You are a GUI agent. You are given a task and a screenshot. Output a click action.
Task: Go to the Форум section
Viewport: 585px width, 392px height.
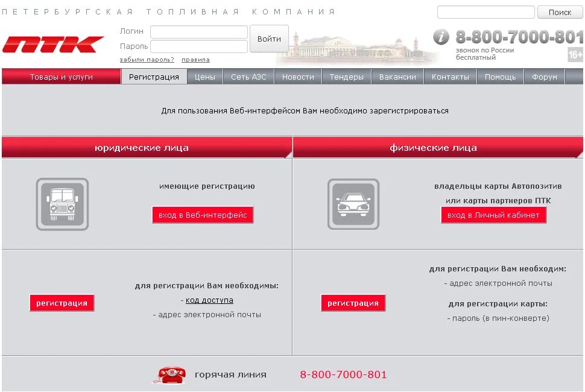pyautogui.click(x=544, y=77)
